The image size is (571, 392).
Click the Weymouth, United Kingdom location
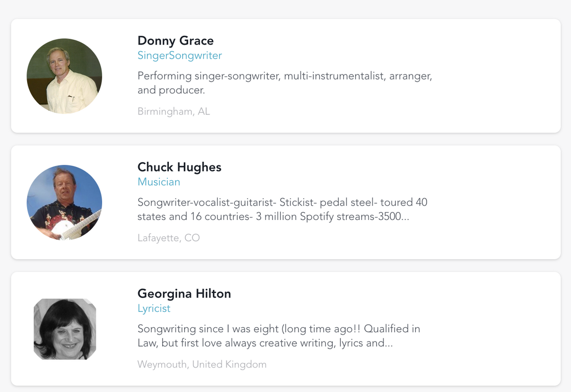tap(202, 364)
